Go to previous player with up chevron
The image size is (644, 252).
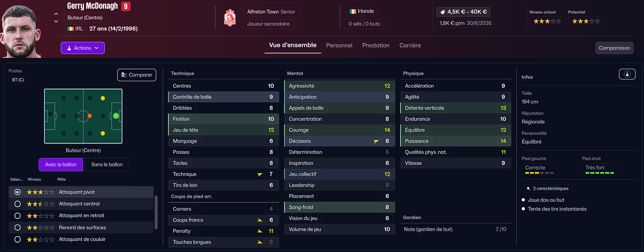tap(56, 14)
